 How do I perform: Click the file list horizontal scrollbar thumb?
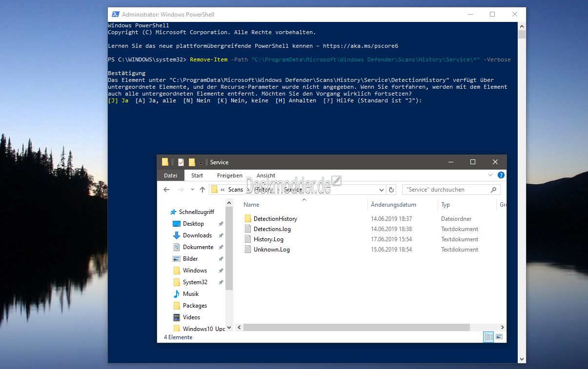pyautogui.click(x=356, y=328)
